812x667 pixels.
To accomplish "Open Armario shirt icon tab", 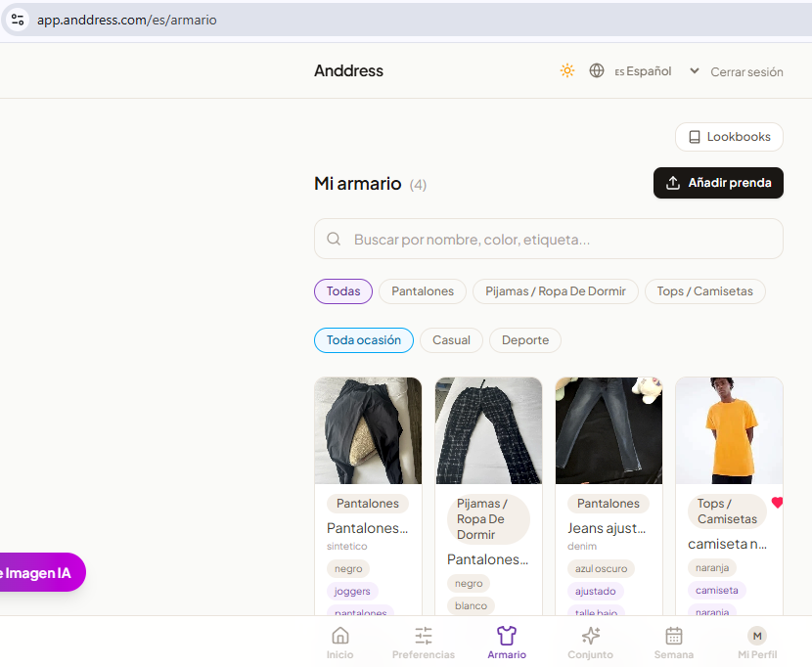I will point(507,636).
